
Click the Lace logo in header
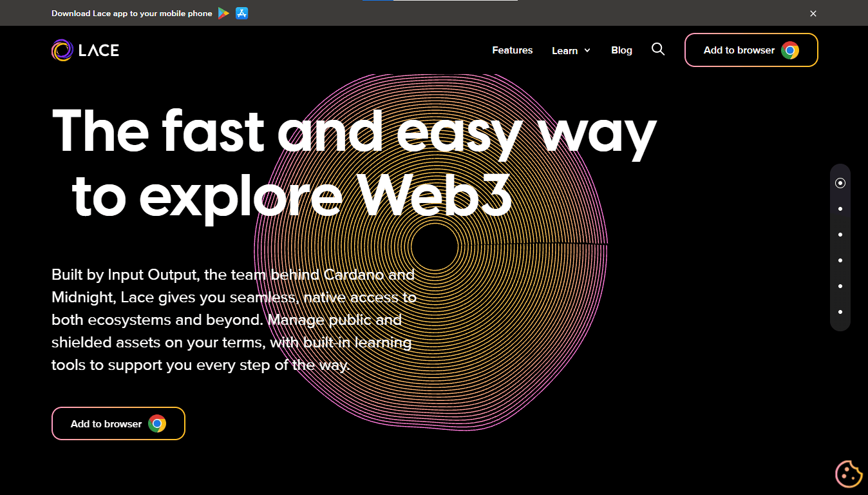(x=85, y=50)
